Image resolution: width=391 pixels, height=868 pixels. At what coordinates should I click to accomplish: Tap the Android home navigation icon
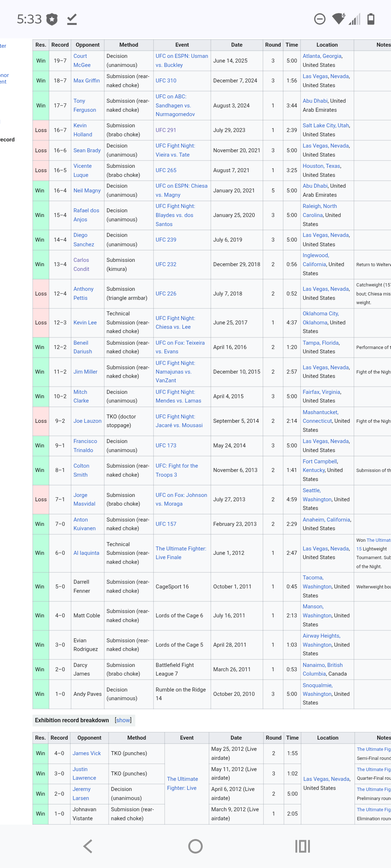195,846
